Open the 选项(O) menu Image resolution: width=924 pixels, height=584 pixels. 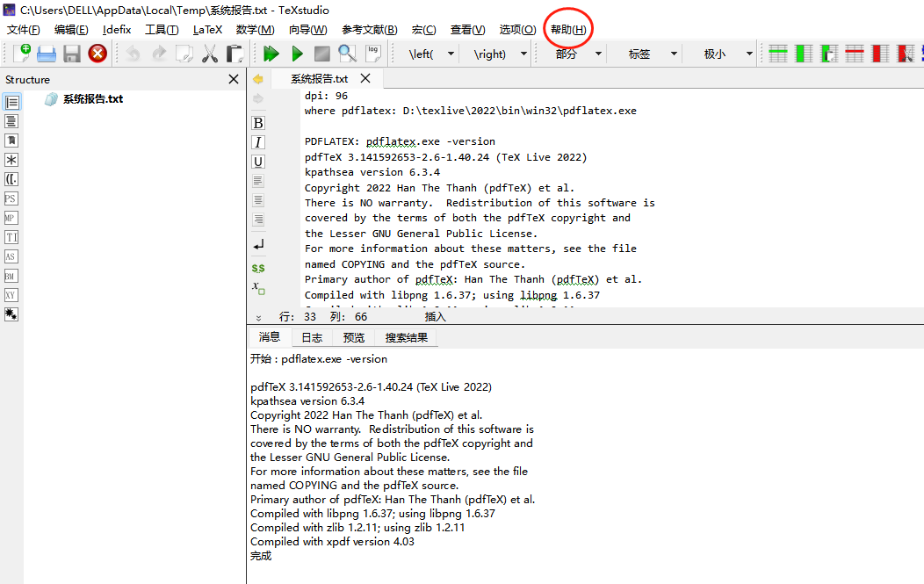click(x=518, y=30)
